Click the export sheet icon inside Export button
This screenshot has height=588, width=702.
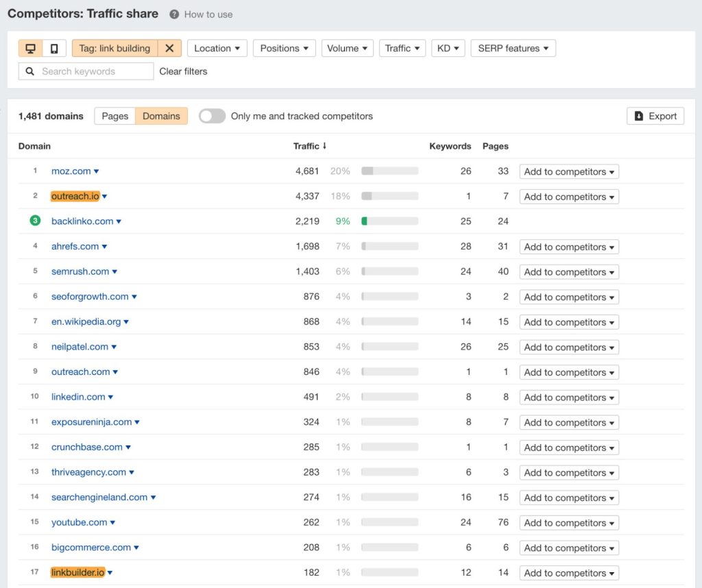click(638, 116)
